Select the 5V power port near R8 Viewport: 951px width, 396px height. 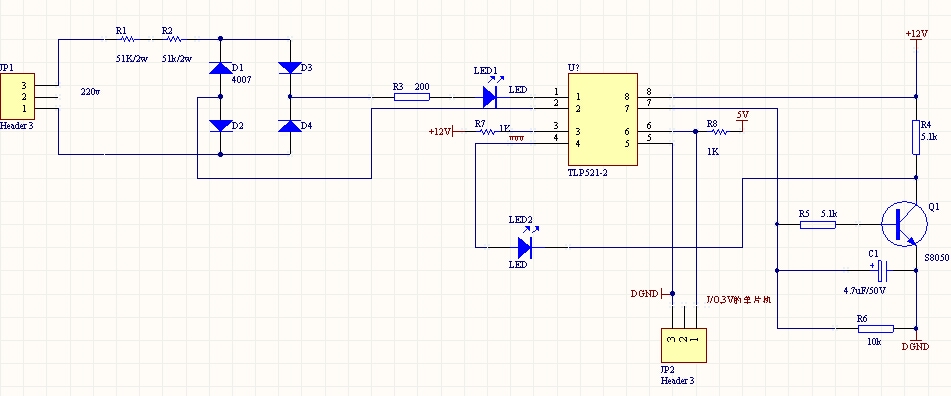click(742, 119)
